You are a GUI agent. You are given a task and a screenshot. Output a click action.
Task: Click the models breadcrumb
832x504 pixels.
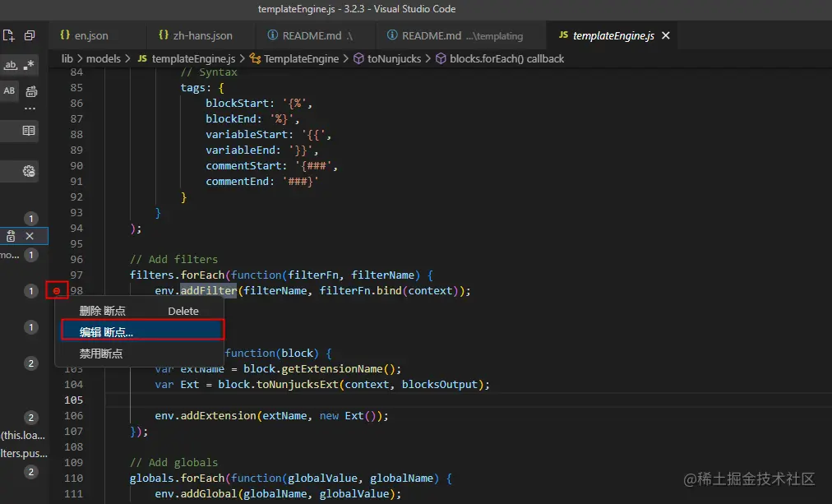click(104, 59)
